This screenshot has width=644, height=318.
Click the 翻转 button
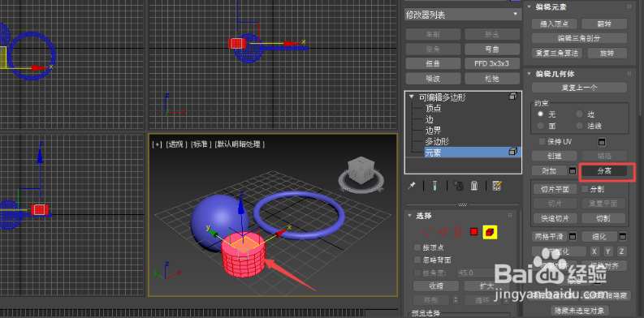[x=604, y=24]
